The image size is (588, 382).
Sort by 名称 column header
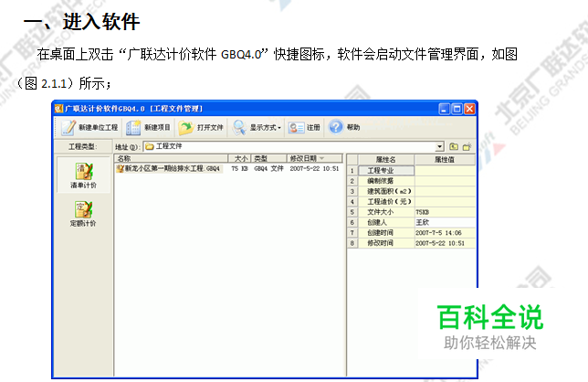[x=171, y=158]
